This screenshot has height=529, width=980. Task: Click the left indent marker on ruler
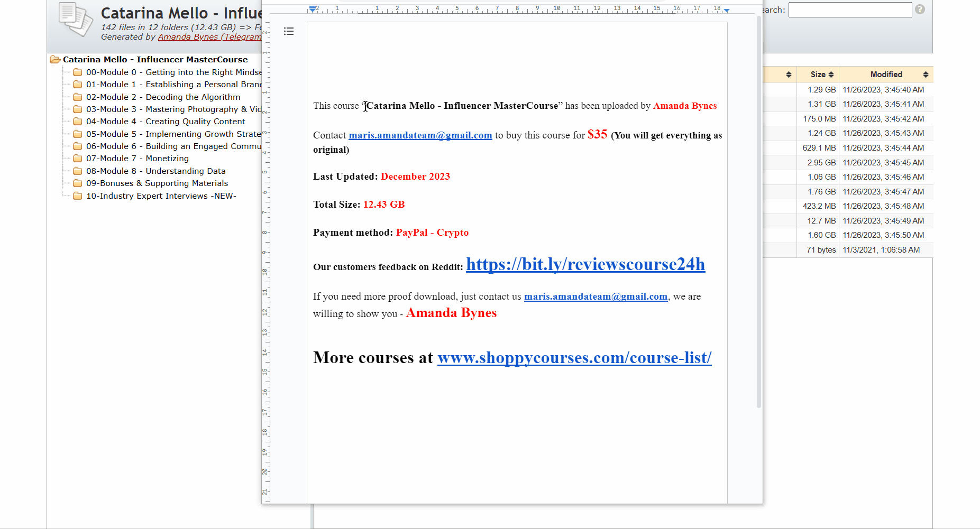pyautogui.click(x=313, y=10)
